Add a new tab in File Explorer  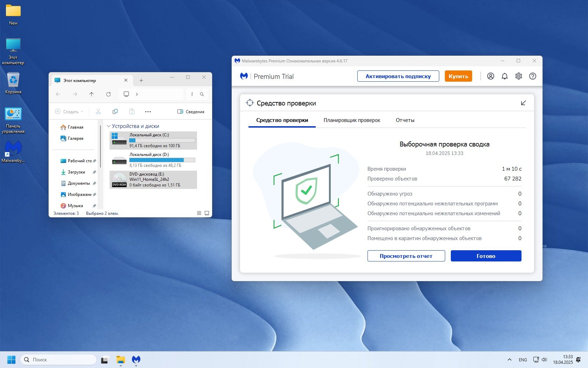tap(141, 80)
